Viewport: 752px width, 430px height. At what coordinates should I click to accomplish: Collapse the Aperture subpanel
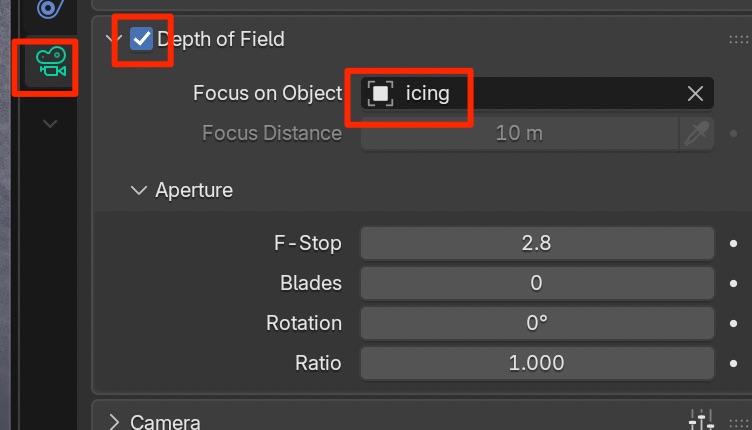tap(139, 190)
